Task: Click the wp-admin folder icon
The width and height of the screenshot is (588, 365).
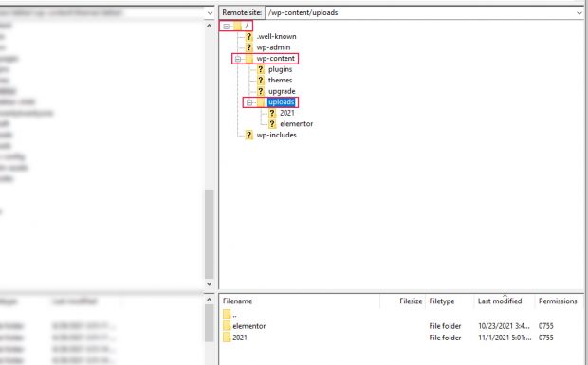Action: click(x=249, y=47)
